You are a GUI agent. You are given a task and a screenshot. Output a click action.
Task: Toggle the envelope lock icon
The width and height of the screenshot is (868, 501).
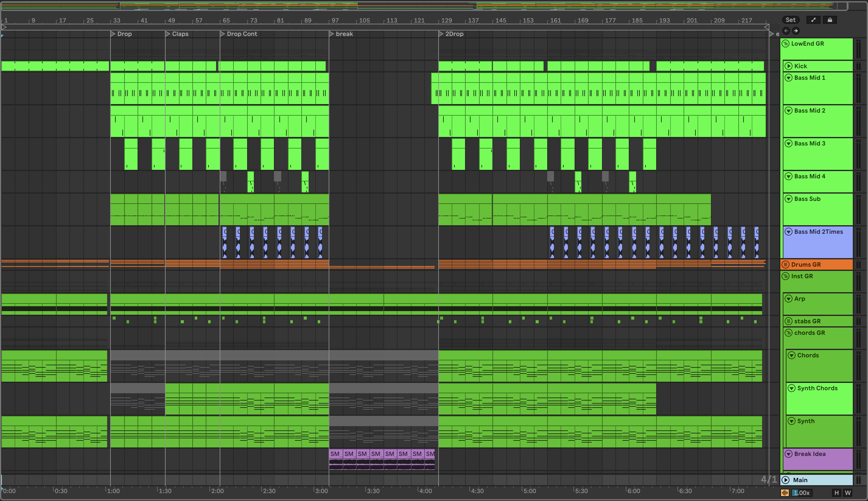pos(829,20)
